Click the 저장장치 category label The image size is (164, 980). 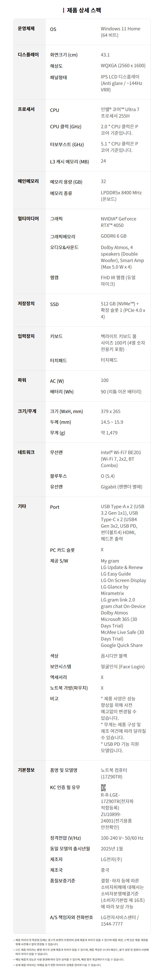pos(26,303)
